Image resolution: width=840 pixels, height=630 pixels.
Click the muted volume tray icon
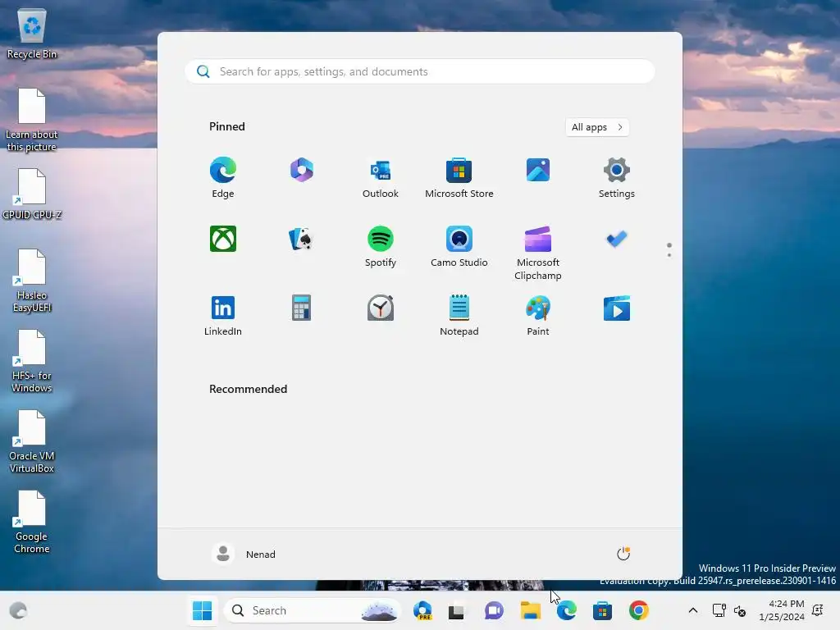(740, 610)
